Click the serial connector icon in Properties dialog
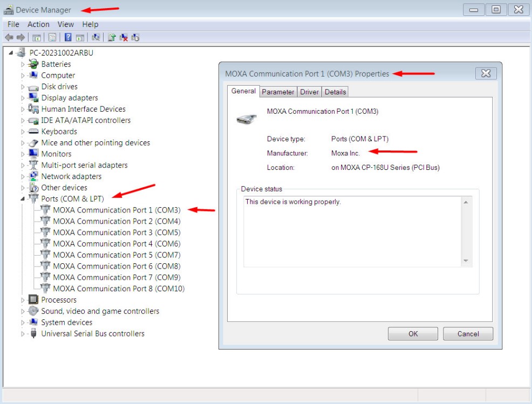The width and height of the screenshot is (532, 404). [x=247, y=119]
